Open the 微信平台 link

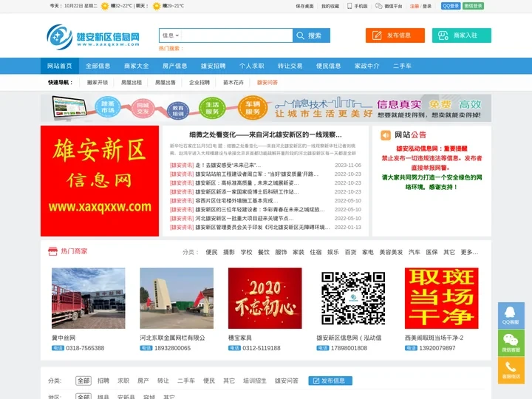coord(389,6)
